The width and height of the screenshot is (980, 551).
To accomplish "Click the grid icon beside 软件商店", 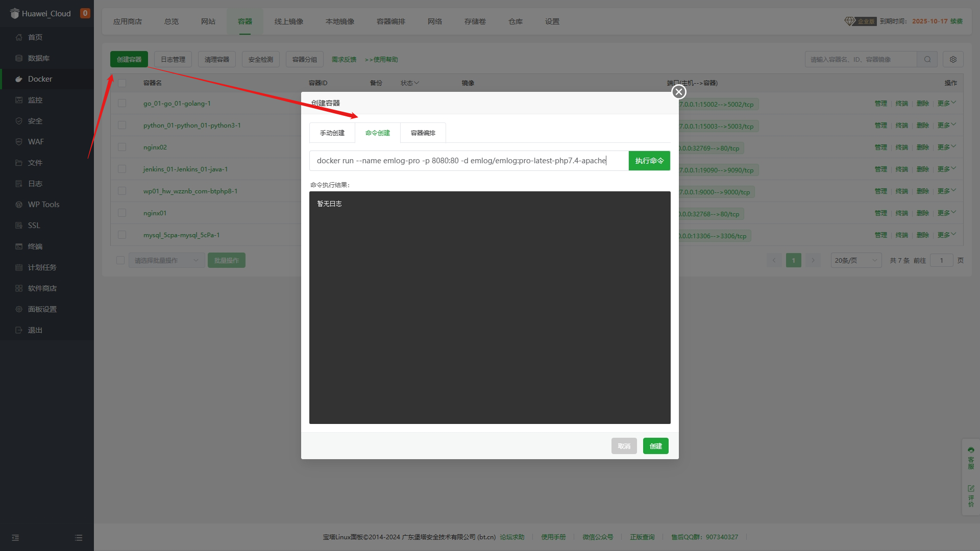I will [x=19, y=288].
